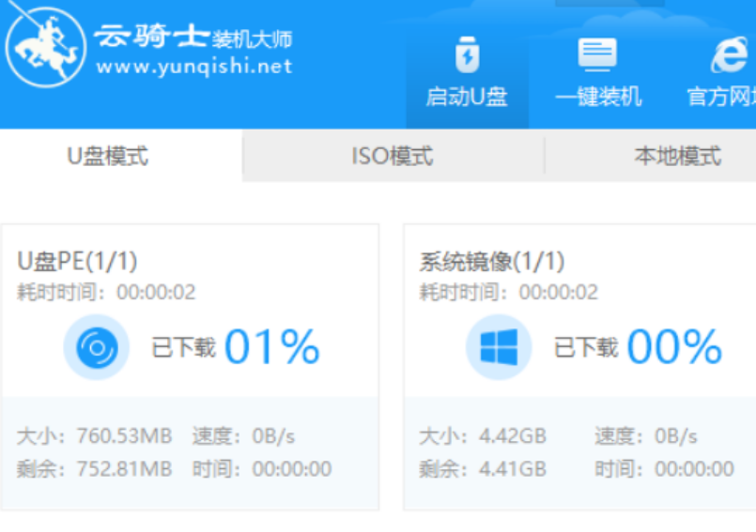Image resolution: width=756 pixels, height=532 pixels.
Task: Click the 01% download progress value
Action: pyautogui.click(x=272, y=348)
